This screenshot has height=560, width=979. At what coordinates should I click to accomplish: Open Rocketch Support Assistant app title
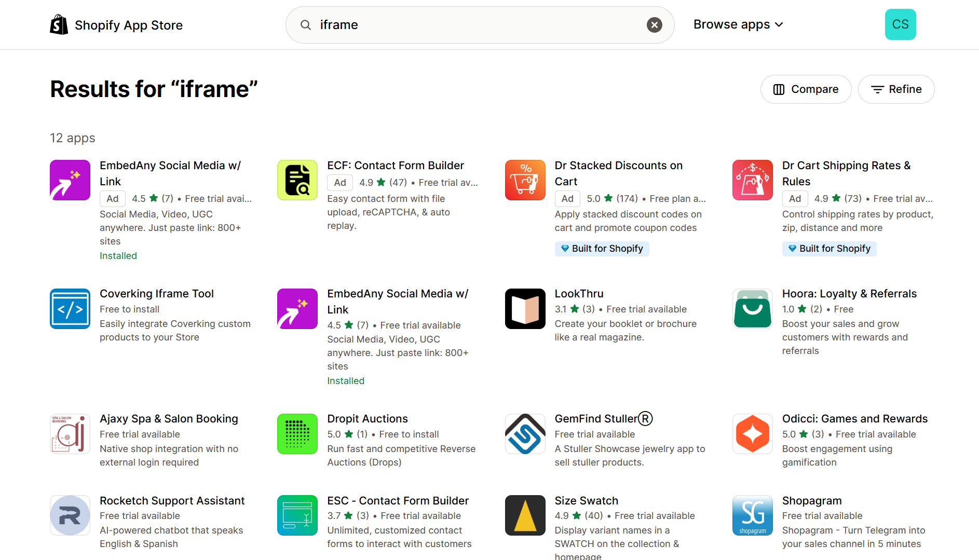[172, 501]
